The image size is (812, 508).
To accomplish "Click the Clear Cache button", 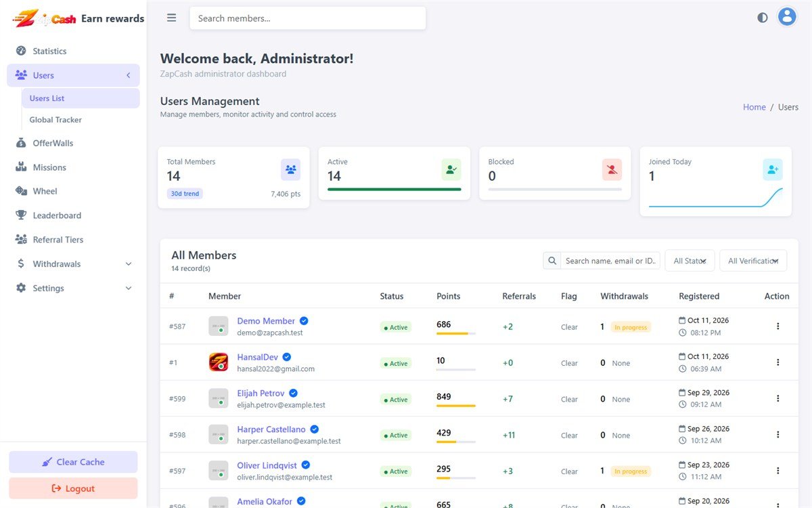I will (73, 462).
